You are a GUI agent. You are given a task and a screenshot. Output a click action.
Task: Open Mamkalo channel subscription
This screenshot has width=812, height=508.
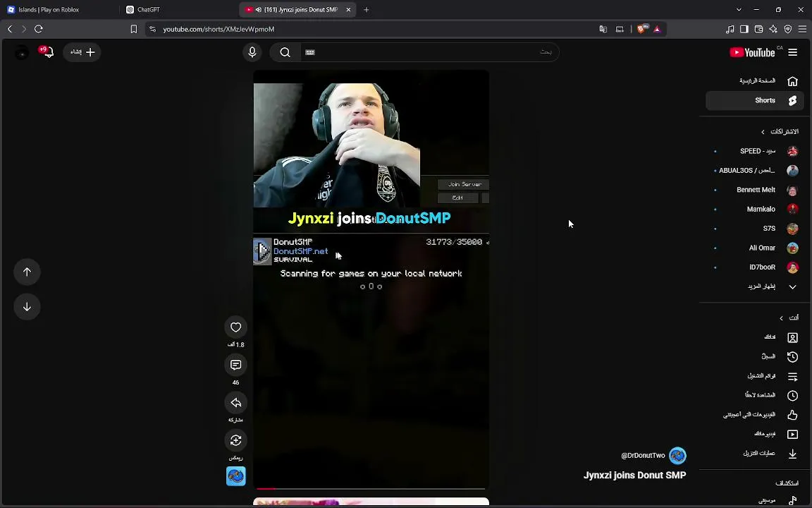point(755,209)
